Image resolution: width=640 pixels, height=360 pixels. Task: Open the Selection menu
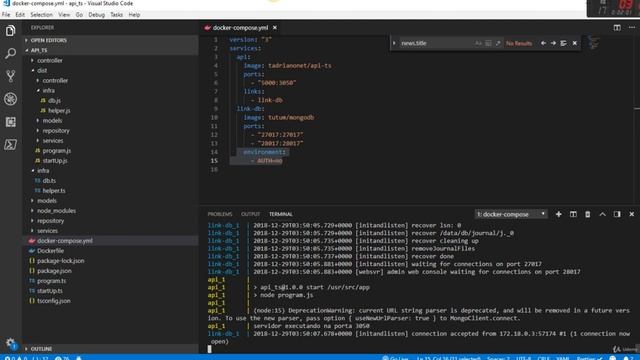pyautogui.click(x=41, y=15)
